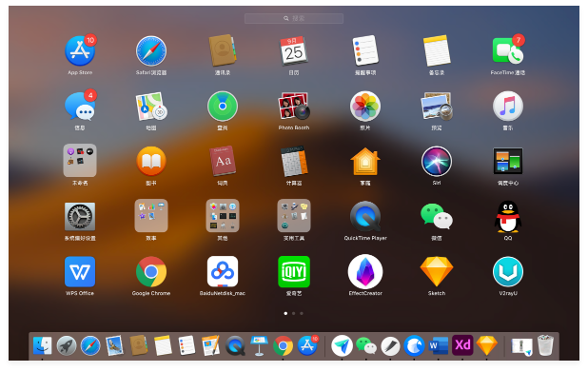The image size is (588, 372).
Task: Launch Microsoft Word in the Dock
Action: [x=439, y=345]
